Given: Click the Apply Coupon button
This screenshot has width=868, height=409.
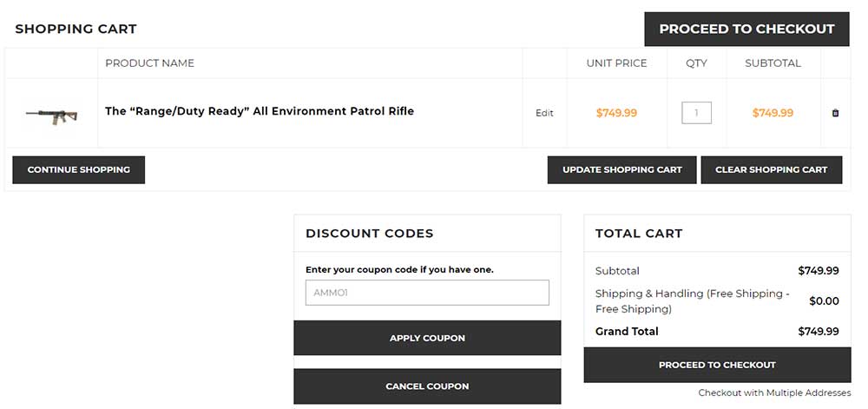Looking at the screenshot, I should (427, 338).
